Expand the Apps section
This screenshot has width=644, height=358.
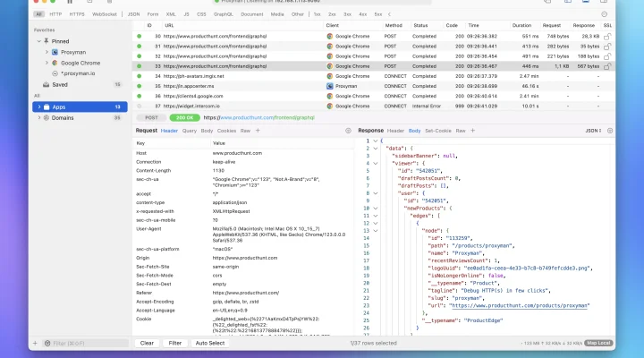click(x=39, y=107)
